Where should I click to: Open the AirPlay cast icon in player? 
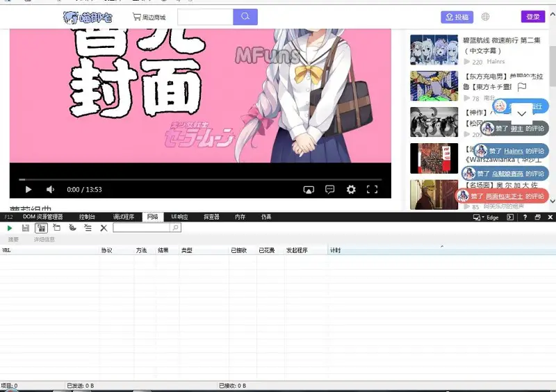(309, 190)
